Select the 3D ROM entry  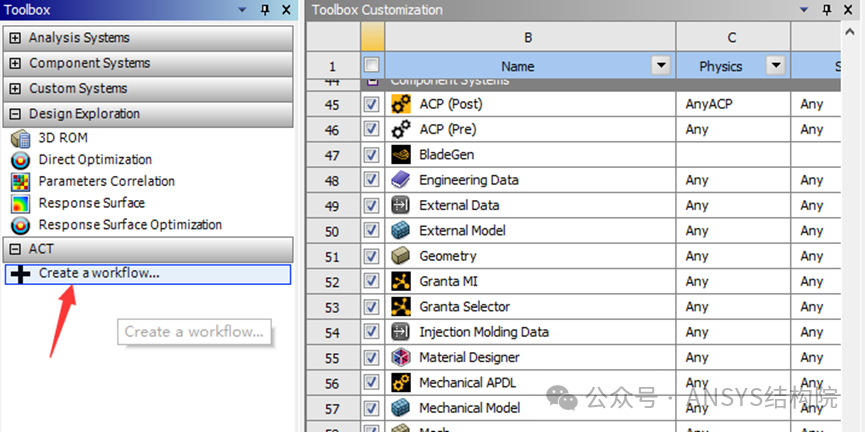point(63,138)
